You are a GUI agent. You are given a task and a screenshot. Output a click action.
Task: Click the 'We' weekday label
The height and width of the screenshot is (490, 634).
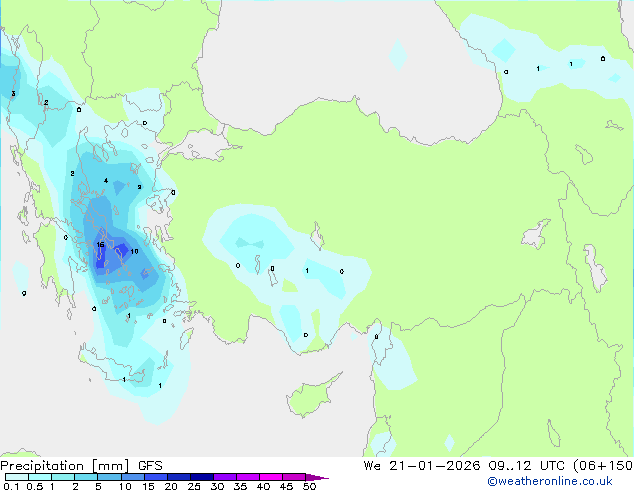[x=372, y=466]
